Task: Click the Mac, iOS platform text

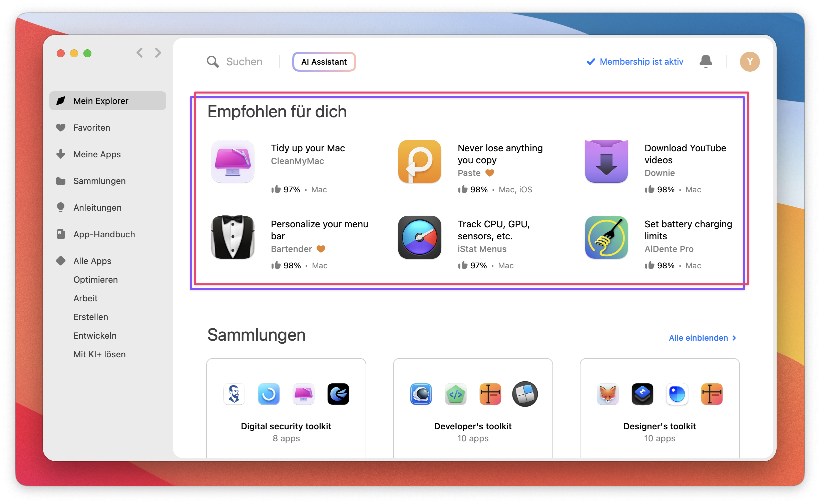Action: click(x=515, y=189)
